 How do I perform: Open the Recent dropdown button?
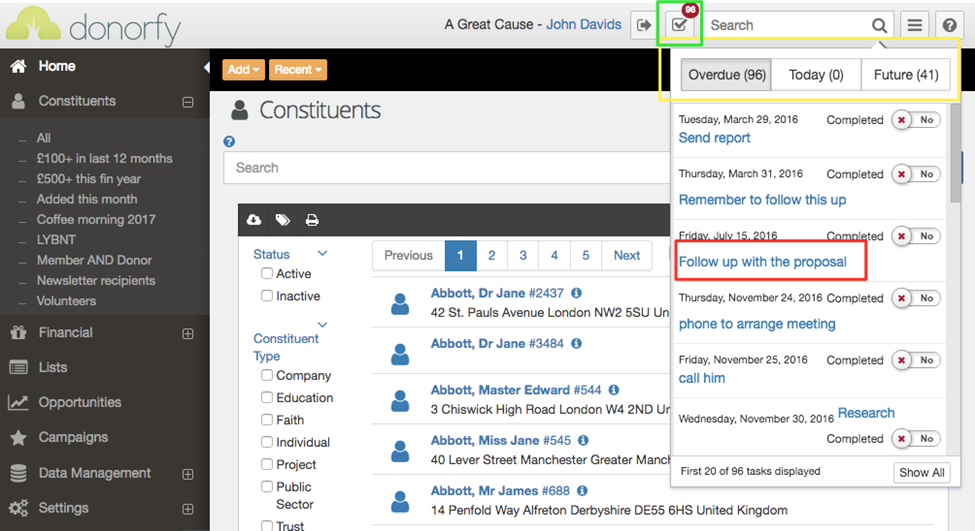pyautogui.click(x=298, y=70)
